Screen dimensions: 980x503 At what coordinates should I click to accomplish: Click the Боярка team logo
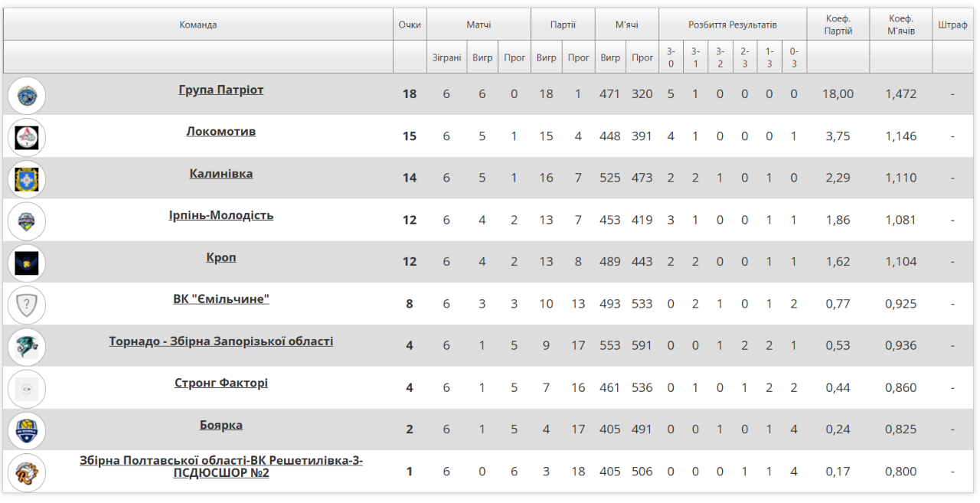click(x=27, y=430)
